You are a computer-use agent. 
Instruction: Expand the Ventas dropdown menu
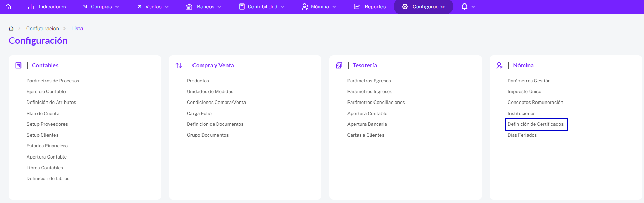[153, 7]
